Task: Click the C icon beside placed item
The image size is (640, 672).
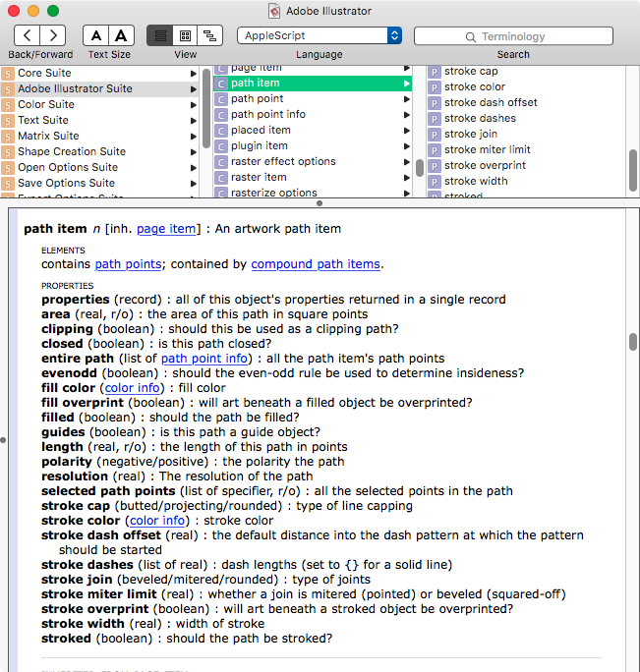Action: 221,131
